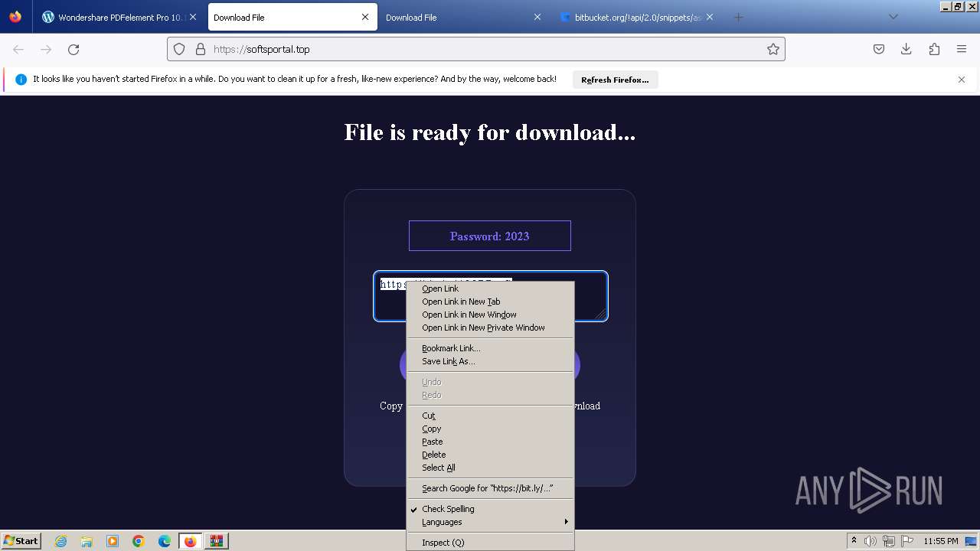This screenshot has height=551, width=980.
Task: Select Bookmark Link… menu entry
Action: [490, 348]
